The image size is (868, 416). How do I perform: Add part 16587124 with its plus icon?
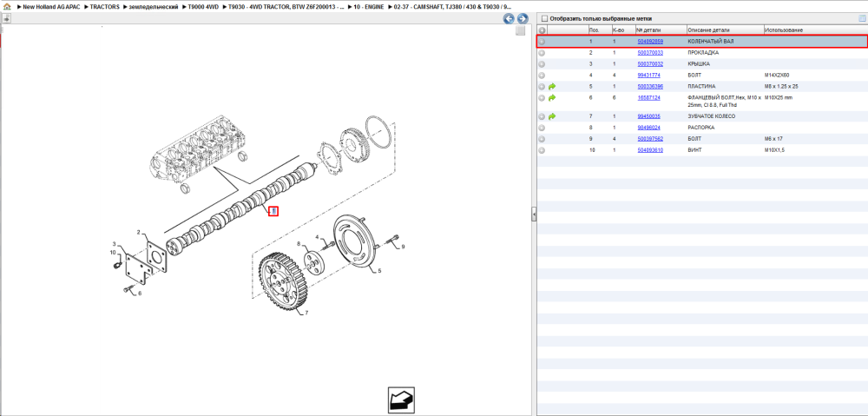[542, 97]
